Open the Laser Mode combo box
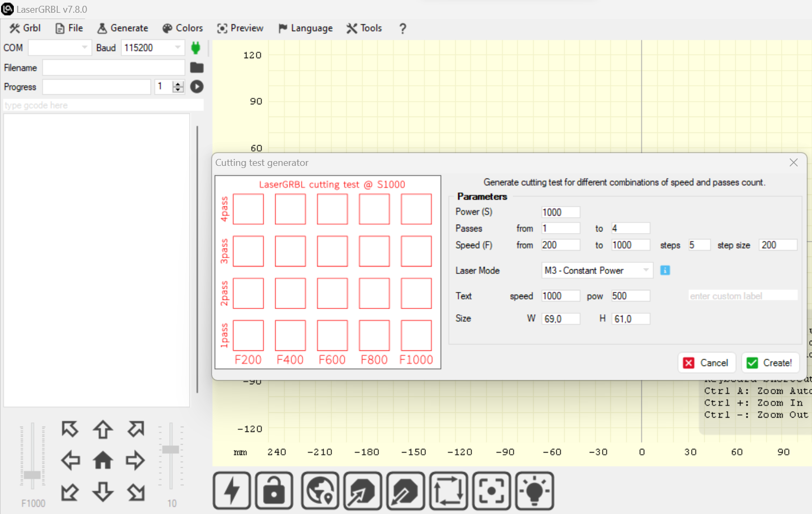The width and height of the screenshot is (812, 514). click(x=645, y=270)
